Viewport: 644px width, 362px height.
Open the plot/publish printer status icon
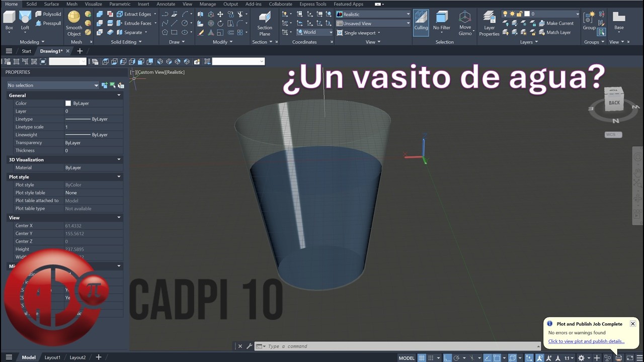(x=618, y=357)
